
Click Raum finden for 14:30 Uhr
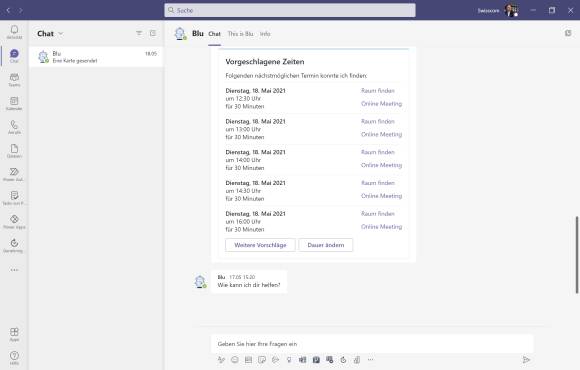pyautogui.click(x=378, y=183)
